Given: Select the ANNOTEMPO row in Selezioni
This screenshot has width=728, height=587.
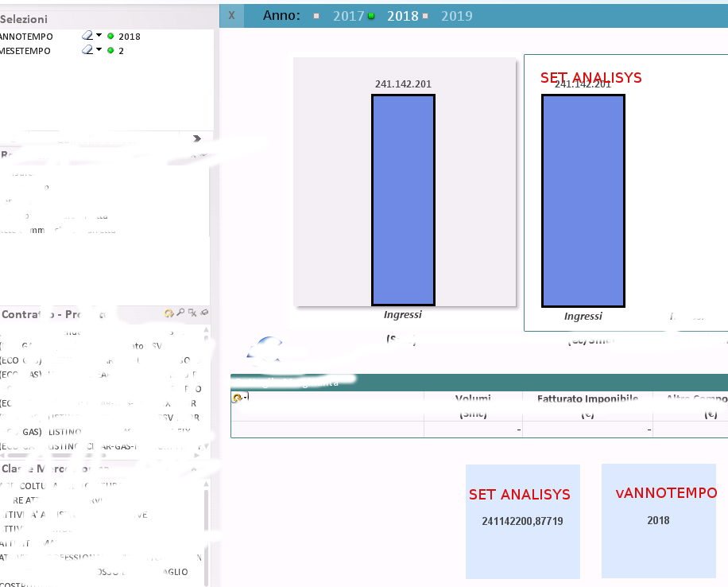Looking at the screenshot, I should click(106, 36).
